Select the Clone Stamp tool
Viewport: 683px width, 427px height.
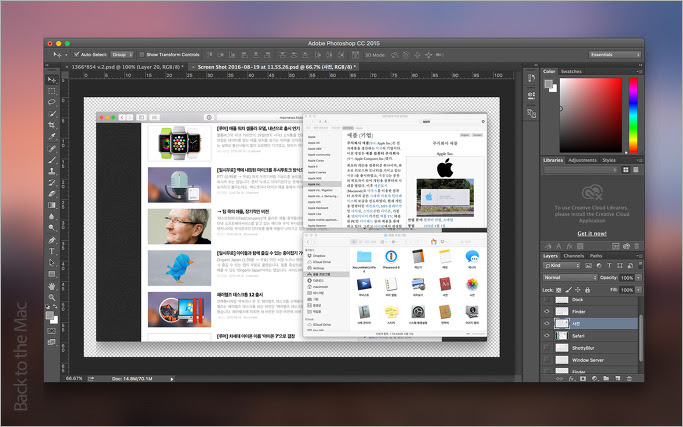pyautogui.click(x=51, y=171)
